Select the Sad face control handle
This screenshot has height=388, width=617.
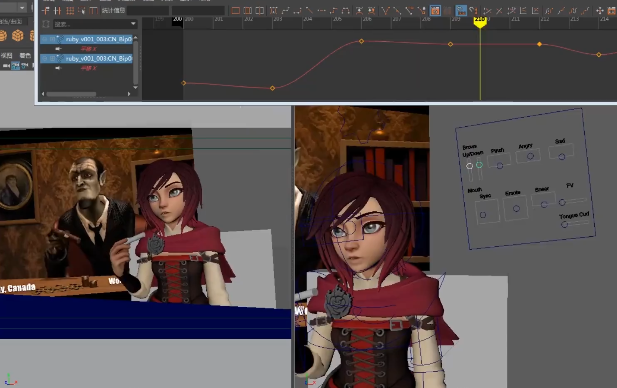562,157
